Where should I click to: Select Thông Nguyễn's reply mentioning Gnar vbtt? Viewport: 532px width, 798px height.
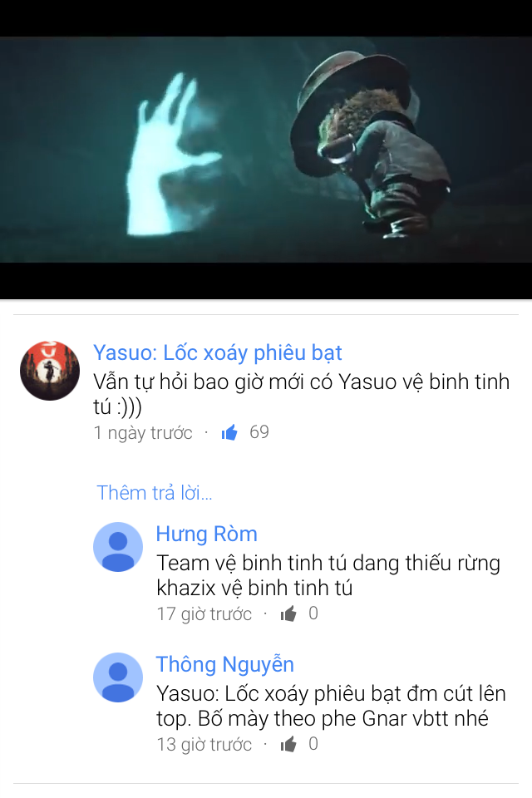tap(331, 706)
